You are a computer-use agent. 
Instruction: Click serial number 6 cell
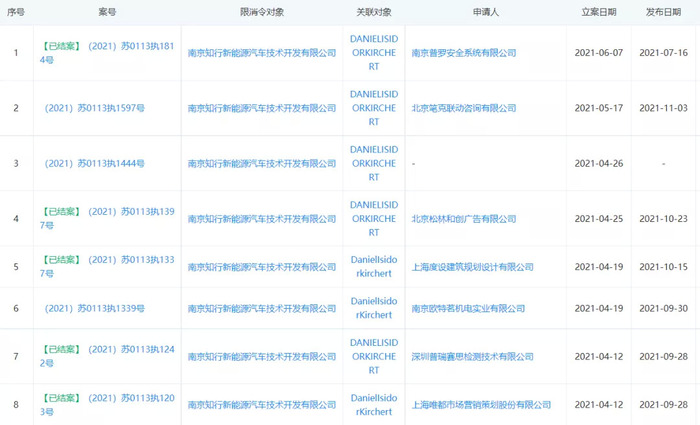click(16, 308)
